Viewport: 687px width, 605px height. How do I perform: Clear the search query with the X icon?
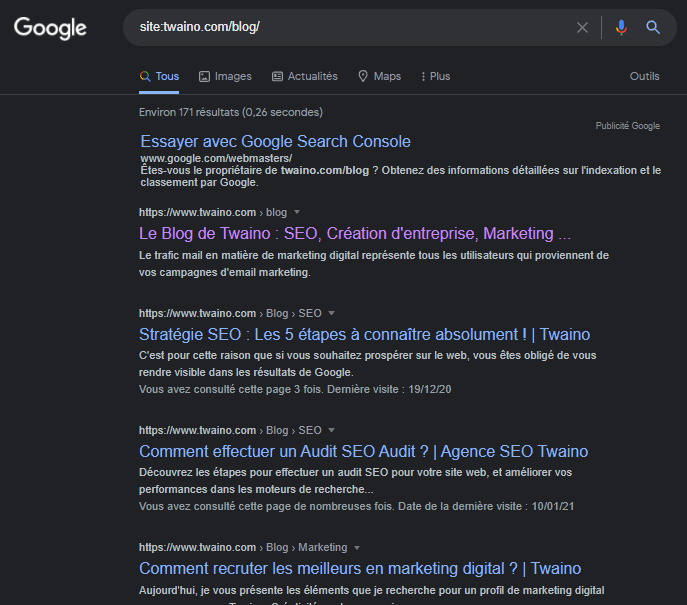click(582, 28)
